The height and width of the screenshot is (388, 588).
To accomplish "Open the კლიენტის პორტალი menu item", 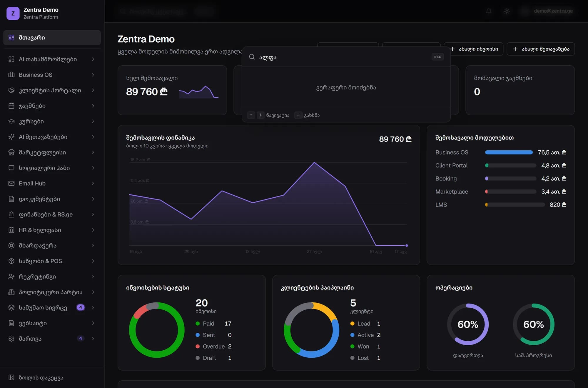I will [52, 90].
